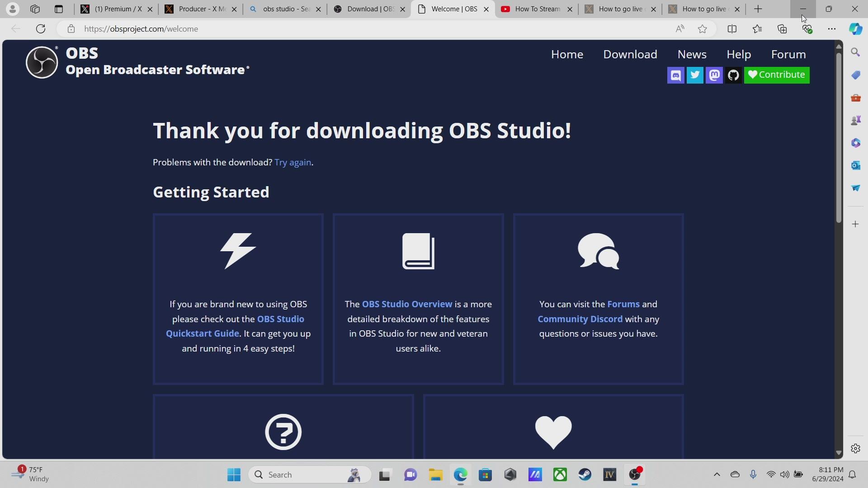
Task: Open the Copilot sidebar
Action: pyautogui.click(x=855, y=29)
